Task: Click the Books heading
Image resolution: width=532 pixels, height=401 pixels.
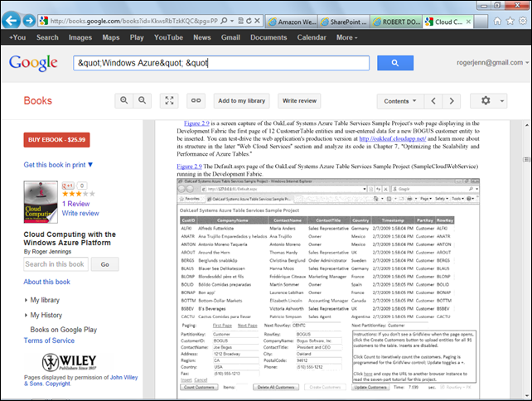Action: point(37,101)
